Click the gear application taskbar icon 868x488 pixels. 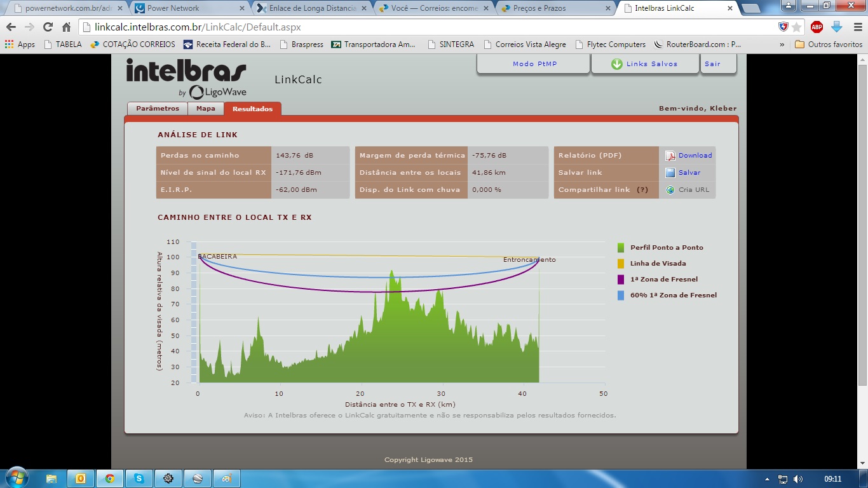pyautogui.click(x=168, y=478)
